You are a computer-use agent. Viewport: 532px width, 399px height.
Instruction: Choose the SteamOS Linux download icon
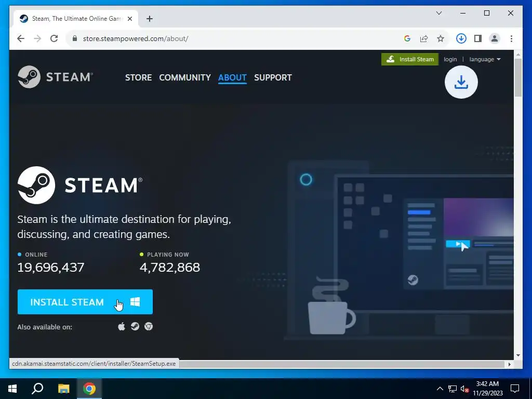pyautogui.click(x=135, y=326)
